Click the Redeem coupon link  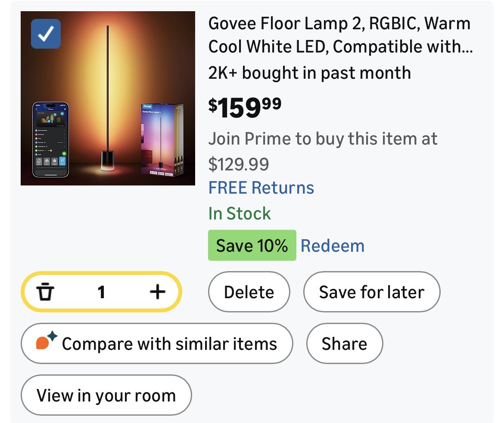coord(332,246)
